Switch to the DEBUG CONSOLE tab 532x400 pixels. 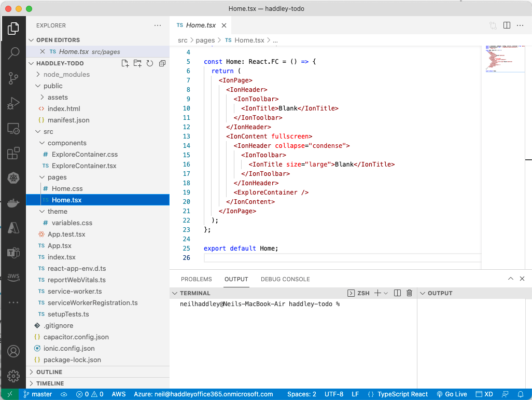(x=285, y=279)
